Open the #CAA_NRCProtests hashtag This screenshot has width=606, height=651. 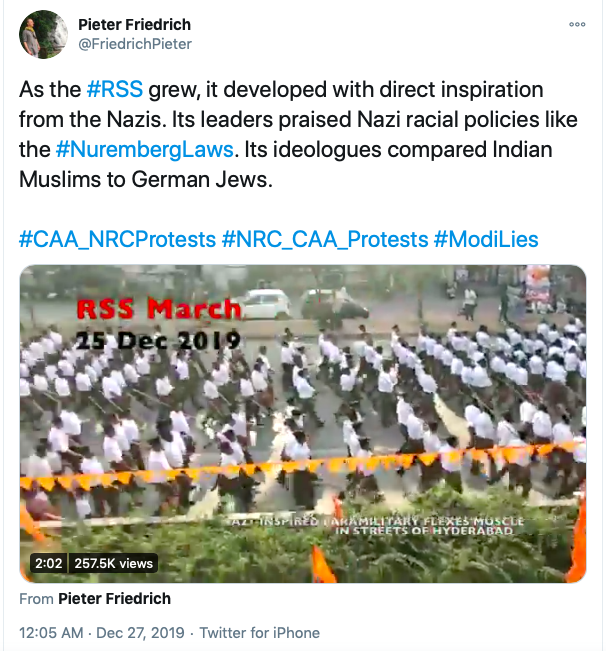pyautogui.click(x=117, y=239)
